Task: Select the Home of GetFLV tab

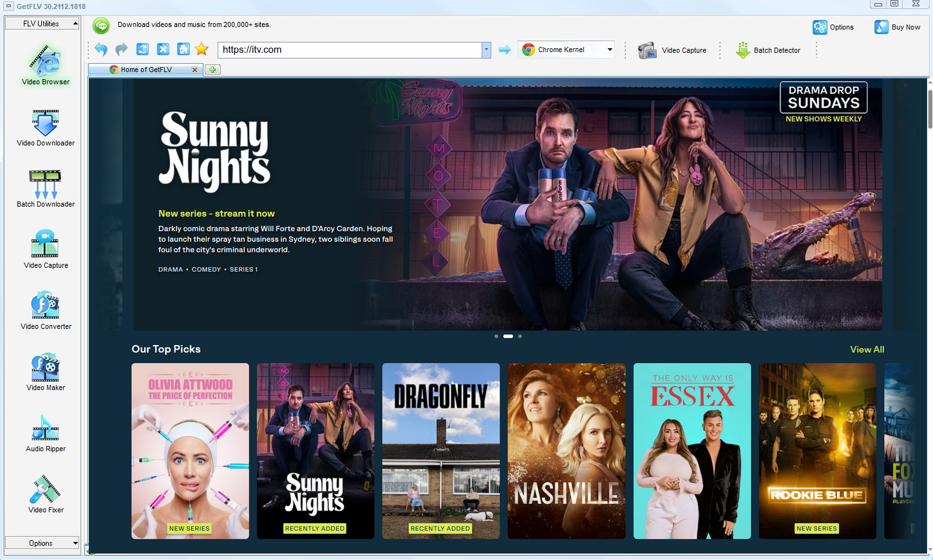Action: point(147,70)
